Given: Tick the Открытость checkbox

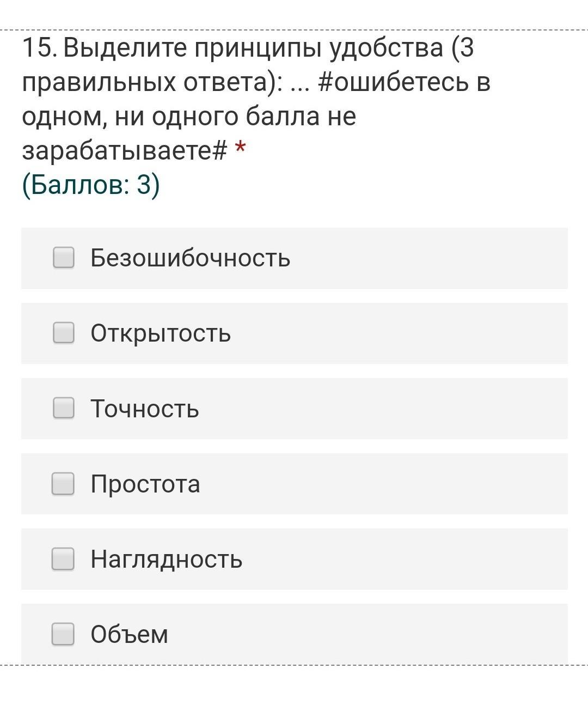Looking at the screenshot, I should pos(63,332).
